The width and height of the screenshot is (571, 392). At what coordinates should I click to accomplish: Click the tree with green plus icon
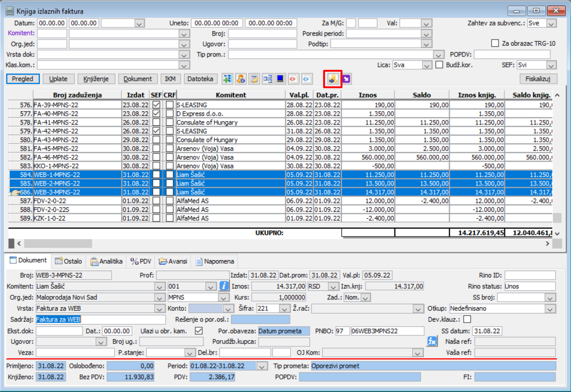[227, 79]
